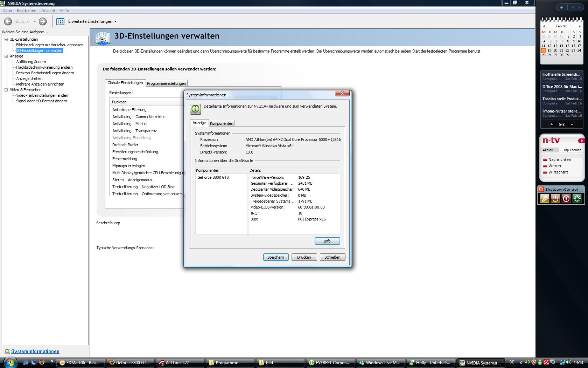588x368 pixels.
Task: Select Mehrere Anzeigen einrichten
Action: pos(40,84)
